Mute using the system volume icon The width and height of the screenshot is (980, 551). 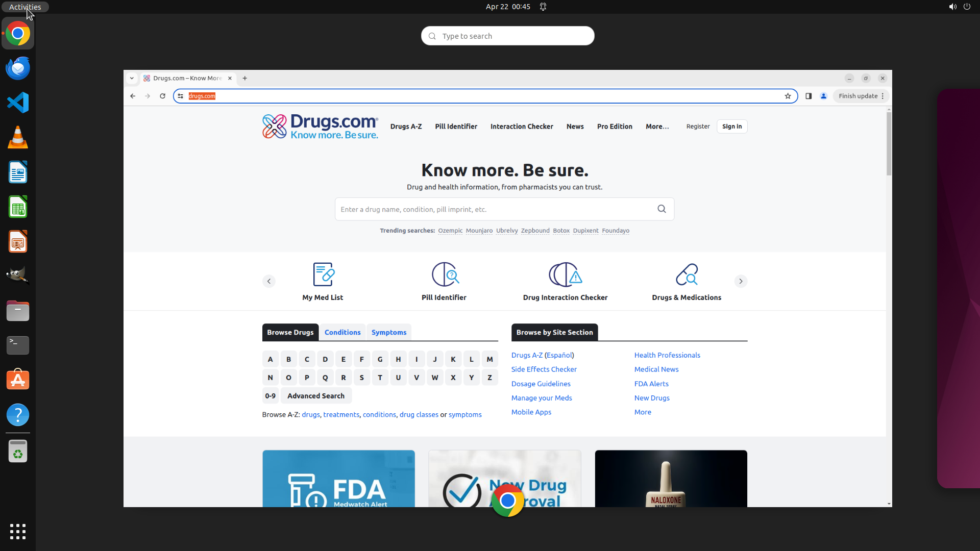952,7
